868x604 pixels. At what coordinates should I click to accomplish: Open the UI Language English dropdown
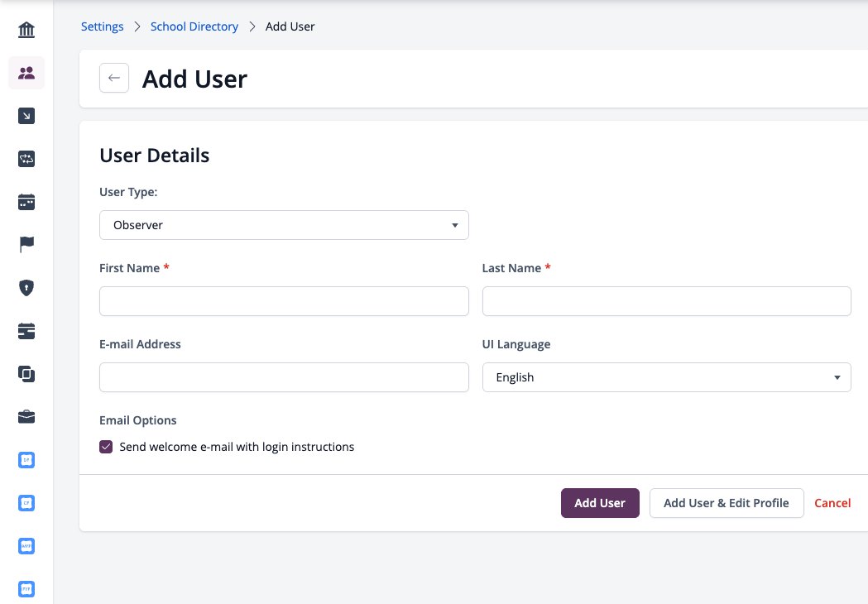coord(666,377)
